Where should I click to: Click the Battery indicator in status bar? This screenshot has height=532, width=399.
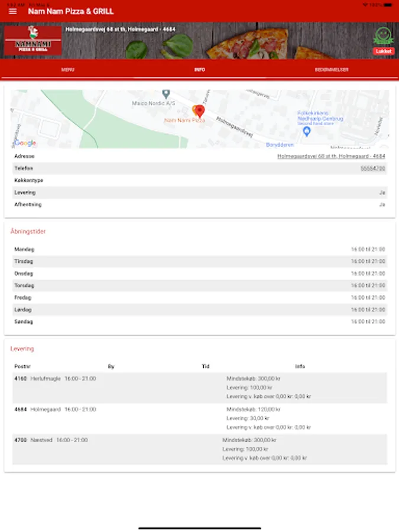pos(388,5)
